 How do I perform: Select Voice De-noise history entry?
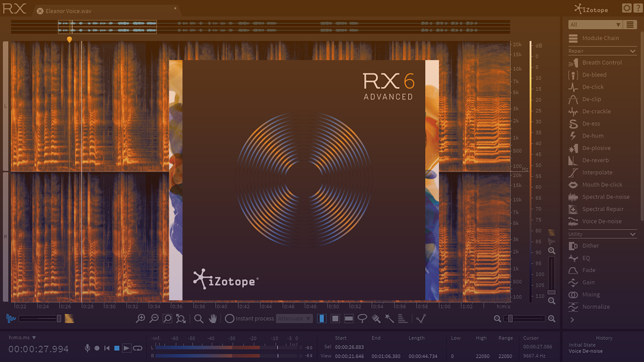pyautogui.click(x=586, y=351)
